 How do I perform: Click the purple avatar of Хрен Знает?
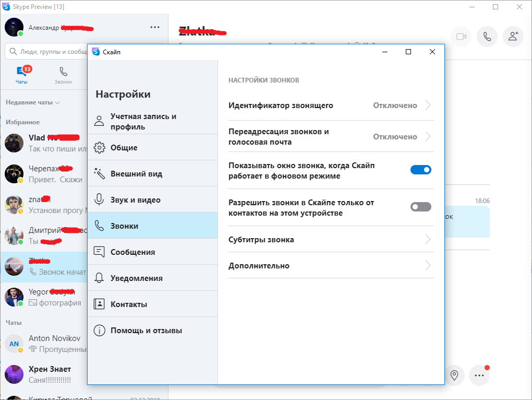click(x=14, y=374)
